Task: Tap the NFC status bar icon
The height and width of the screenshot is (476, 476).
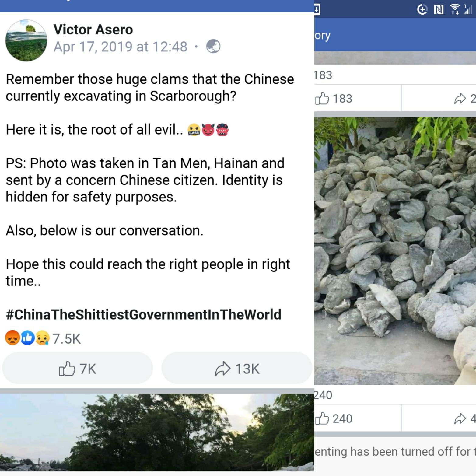Action: tap(438, 10)
